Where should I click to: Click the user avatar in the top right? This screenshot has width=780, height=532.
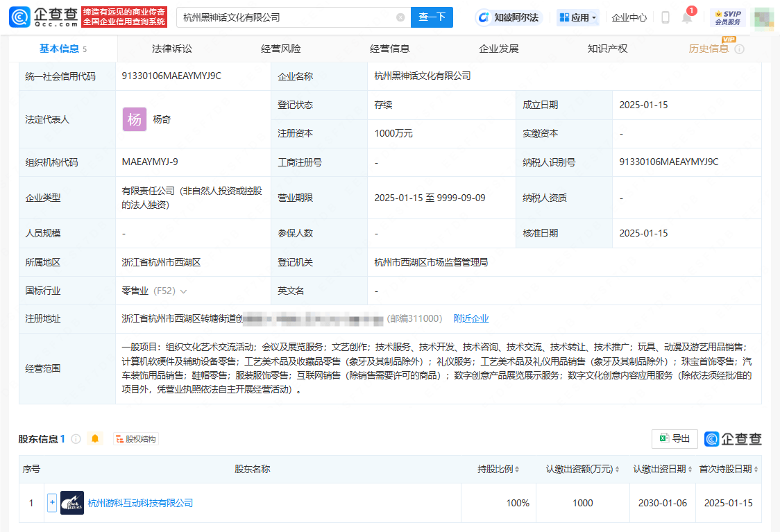click(764, 18)
